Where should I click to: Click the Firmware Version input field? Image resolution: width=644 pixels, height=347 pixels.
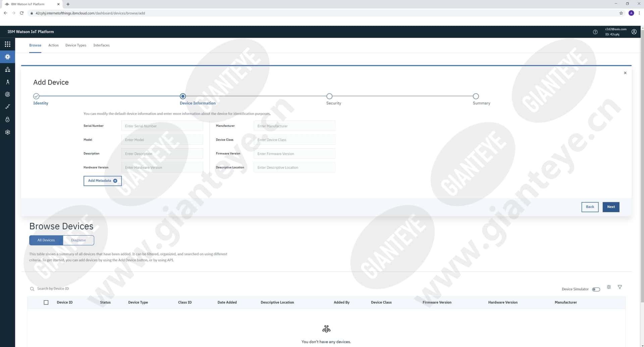(x=294, y=154)
